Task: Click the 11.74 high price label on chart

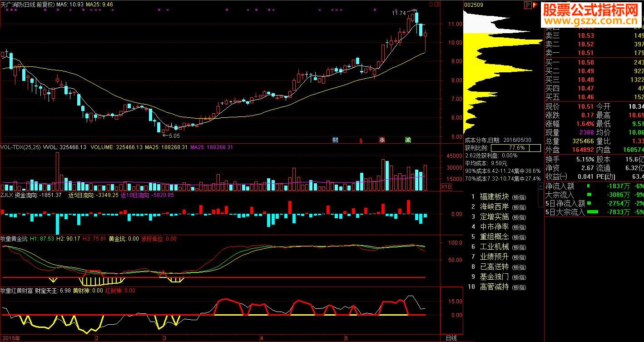Action: (399, 13)
